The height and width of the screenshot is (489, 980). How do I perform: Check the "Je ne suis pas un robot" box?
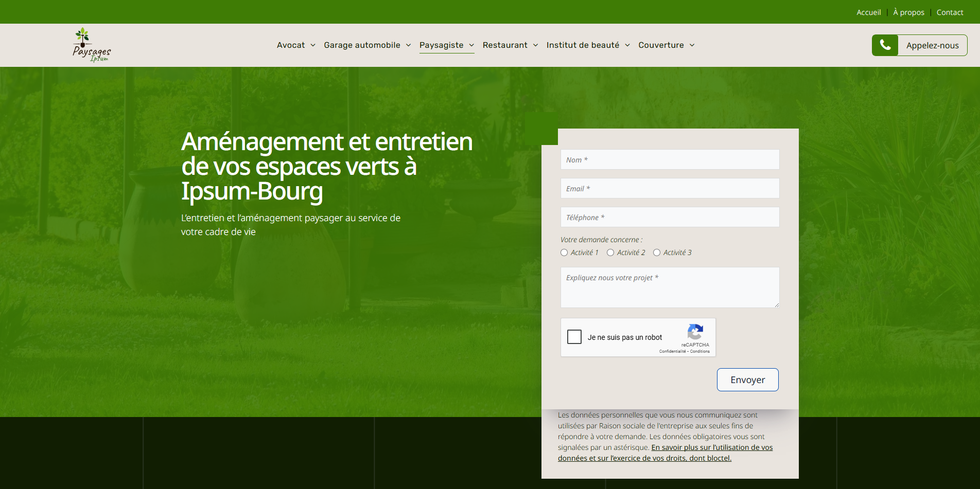tap(574, 337)
